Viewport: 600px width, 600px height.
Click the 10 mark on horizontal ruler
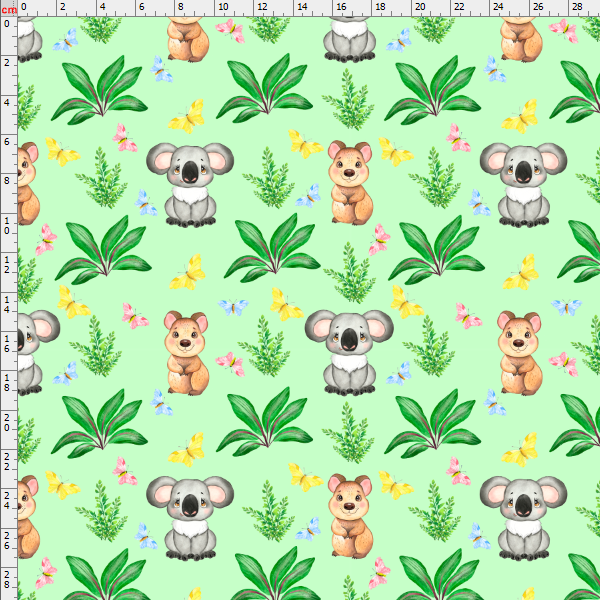click(223, 7)
